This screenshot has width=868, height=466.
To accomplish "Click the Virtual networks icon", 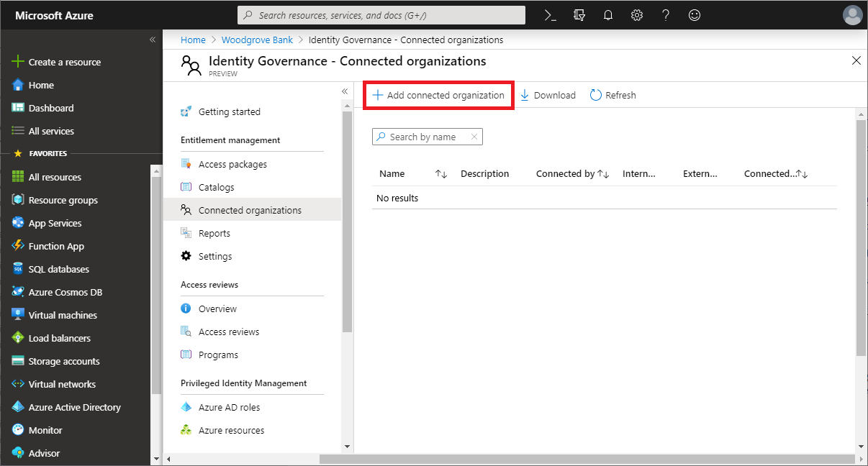I will point(18,384).
